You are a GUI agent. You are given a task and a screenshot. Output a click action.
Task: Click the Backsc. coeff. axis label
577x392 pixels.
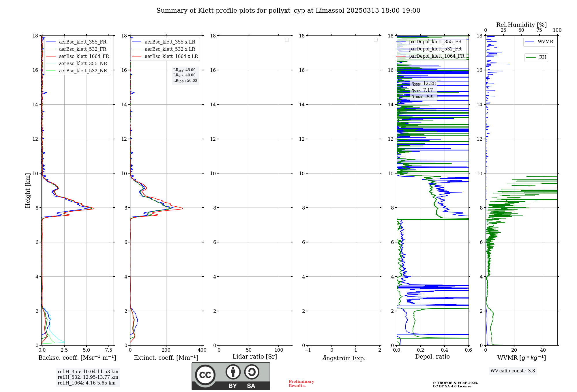click(77, 358)
